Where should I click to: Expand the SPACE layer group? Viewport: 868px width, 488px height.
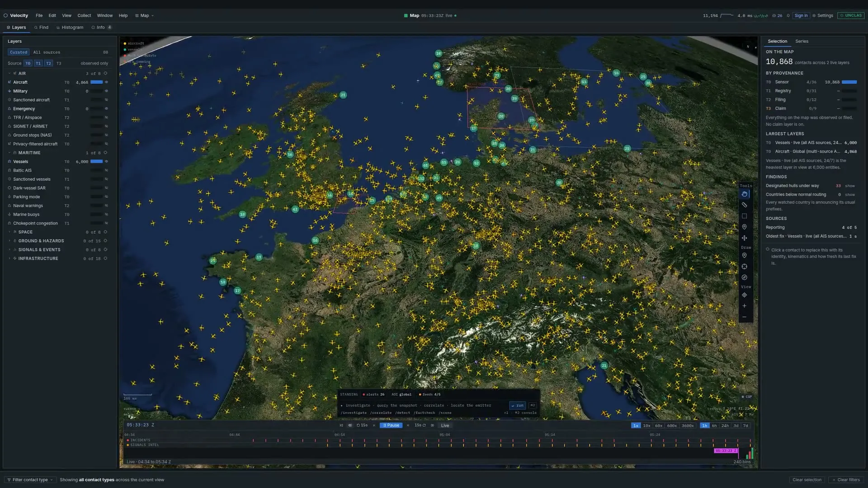[9, 232]
